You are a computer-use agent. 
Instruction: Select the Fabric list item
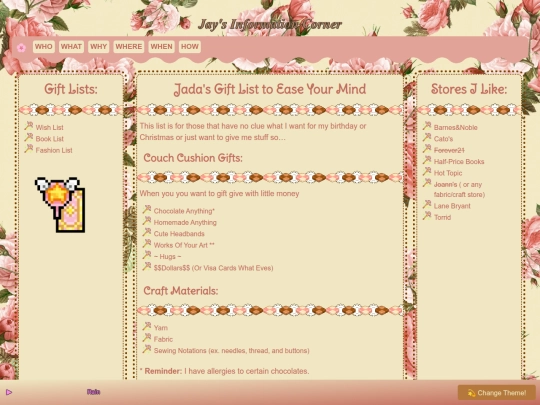(x=163, y=339)
